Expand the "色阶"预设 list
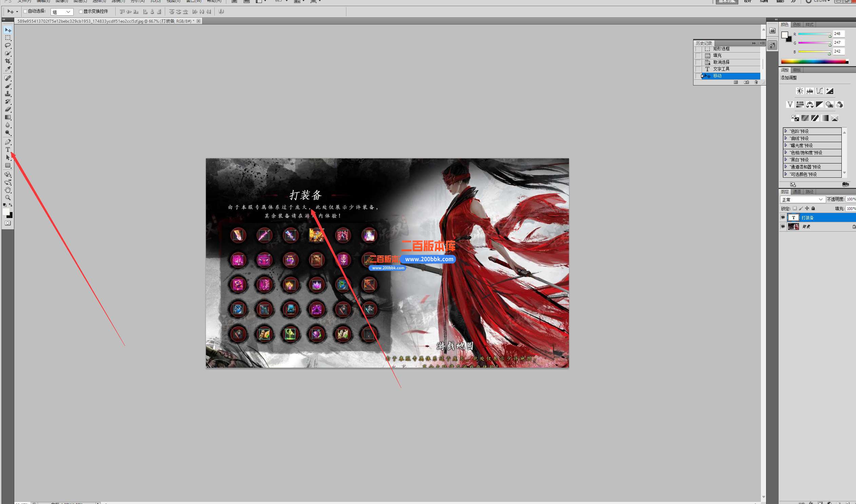The height and width of the screenshot is (504, 856). 785,131
